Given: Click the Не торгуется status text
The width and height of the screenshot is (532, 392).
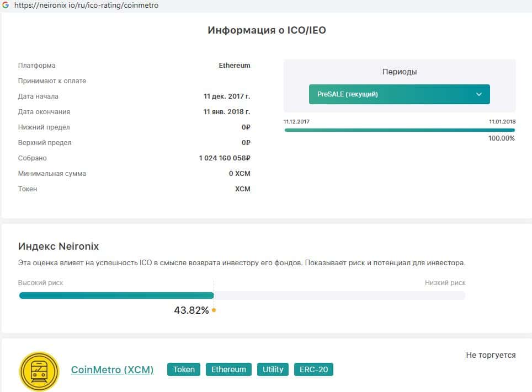Looking at the screenshot, I should click(491, 355).
